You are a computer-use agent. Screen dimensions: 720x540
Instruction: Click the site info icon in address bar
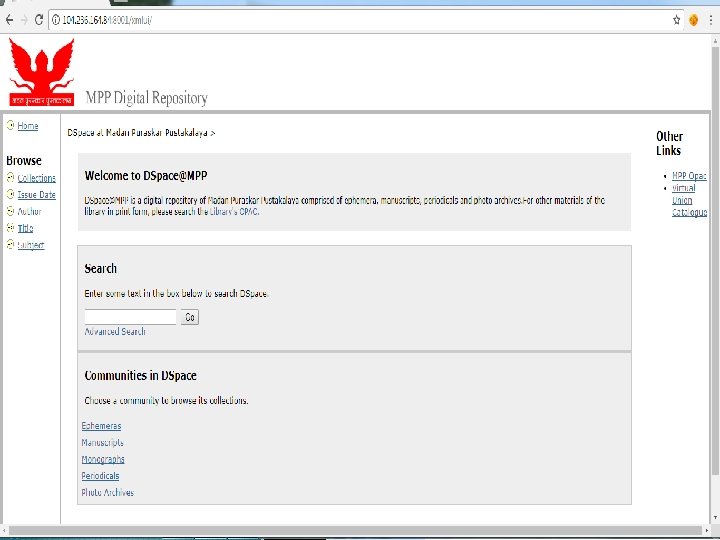pos(56,20)
